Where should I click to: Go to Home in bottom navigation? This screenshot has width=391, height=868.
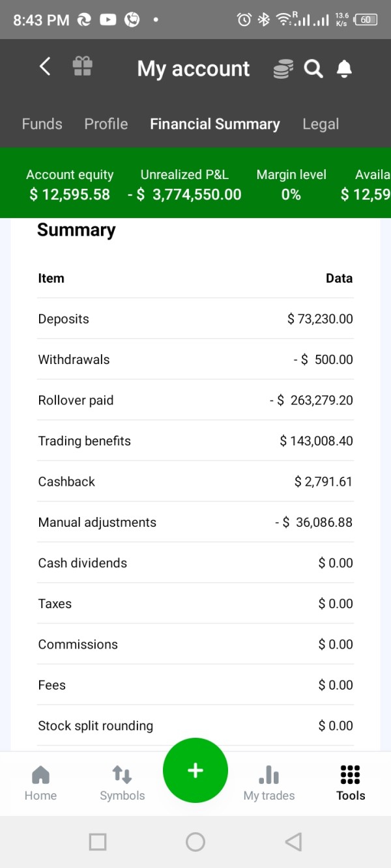tap(40, 783)
